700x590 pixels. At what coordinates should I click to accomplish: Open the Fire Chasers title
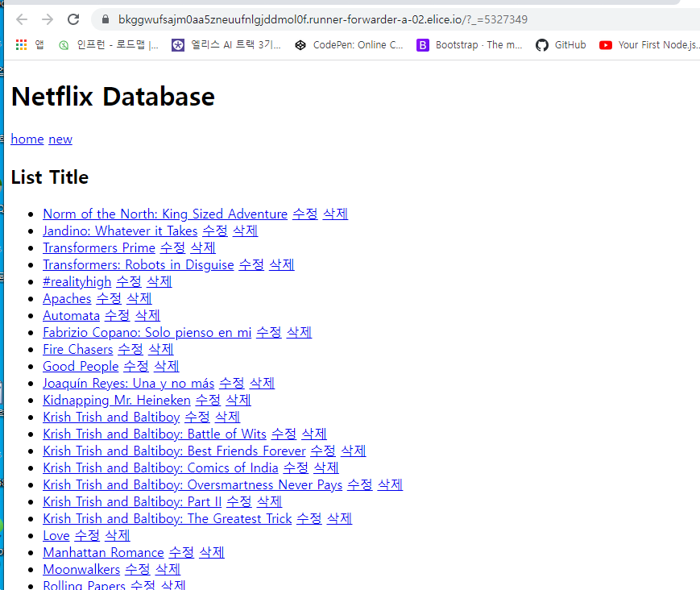pyautogui.click(x=78, y=350)
